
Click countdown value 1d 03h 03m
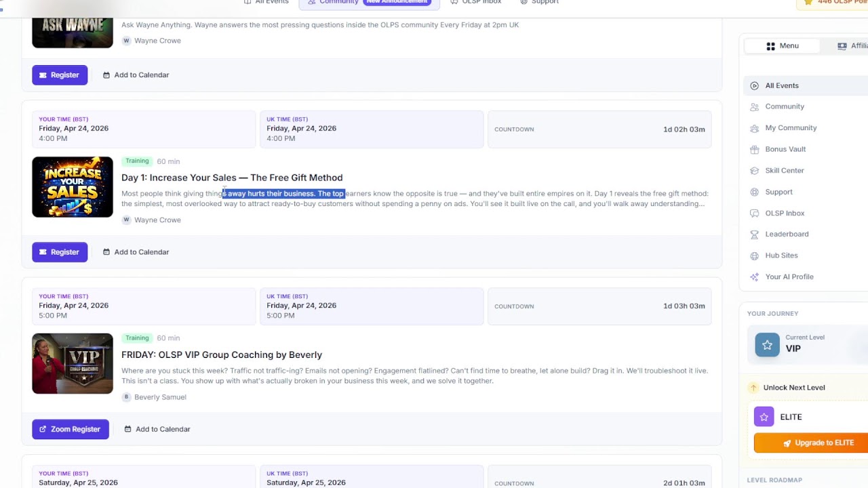point(684,306)
